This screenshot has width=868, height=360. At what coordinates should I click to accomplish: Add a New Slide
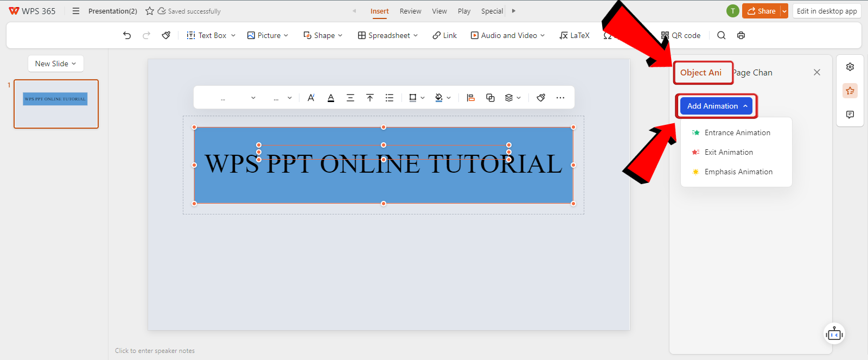(x=56, y=64)
